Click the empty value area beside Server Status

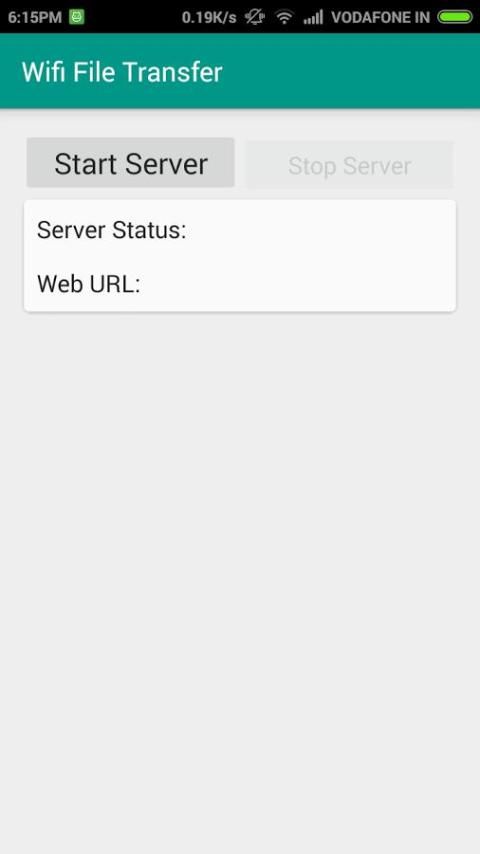coord(319,230)
